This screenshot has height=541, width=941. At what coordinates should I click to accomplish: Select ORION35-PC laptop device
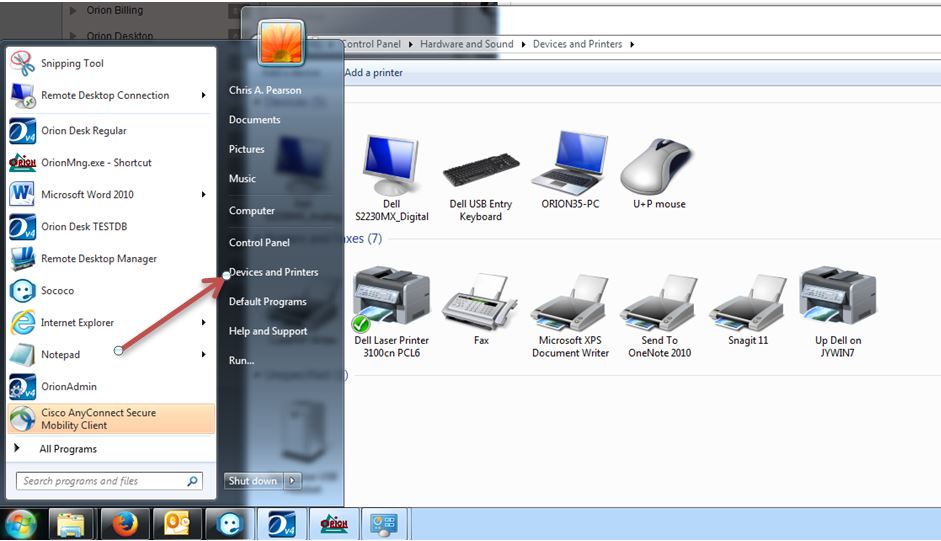coord(570,169)
